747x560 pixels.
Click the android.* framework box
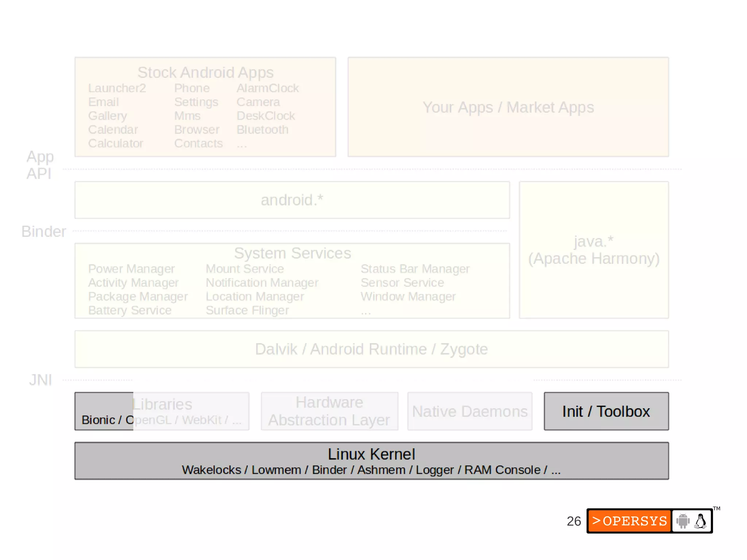tap(292, 200)
